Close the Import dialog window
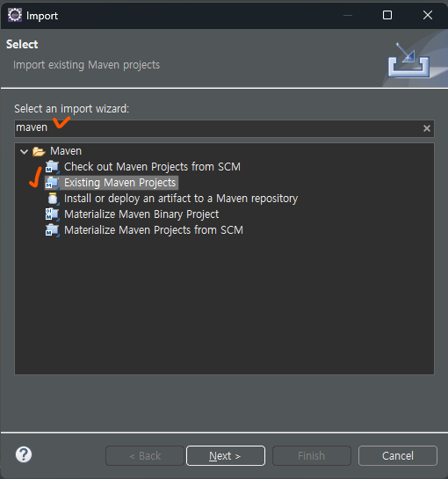 click(428, 15)
